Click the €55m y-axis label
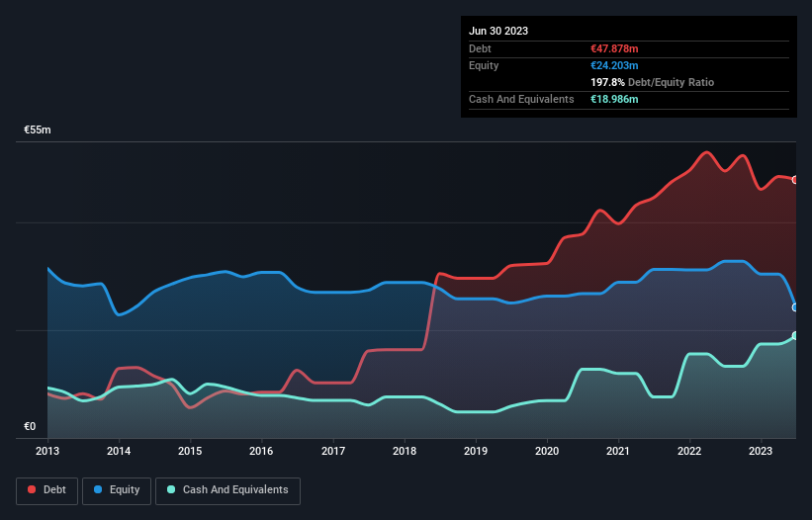This screenshot has width=812, height=520. coord(38,130)
